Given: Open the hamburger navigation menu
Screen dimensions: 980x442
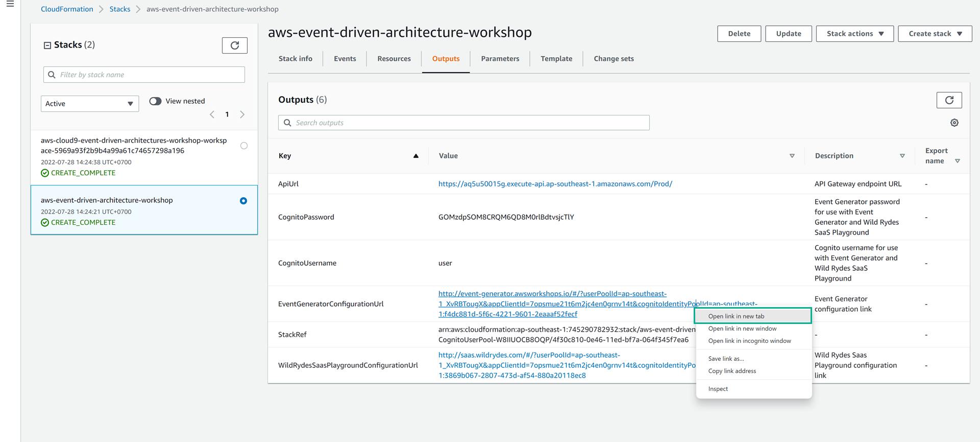Looking at the screenshot, I should pyautogui.click(x=10, y=4).
